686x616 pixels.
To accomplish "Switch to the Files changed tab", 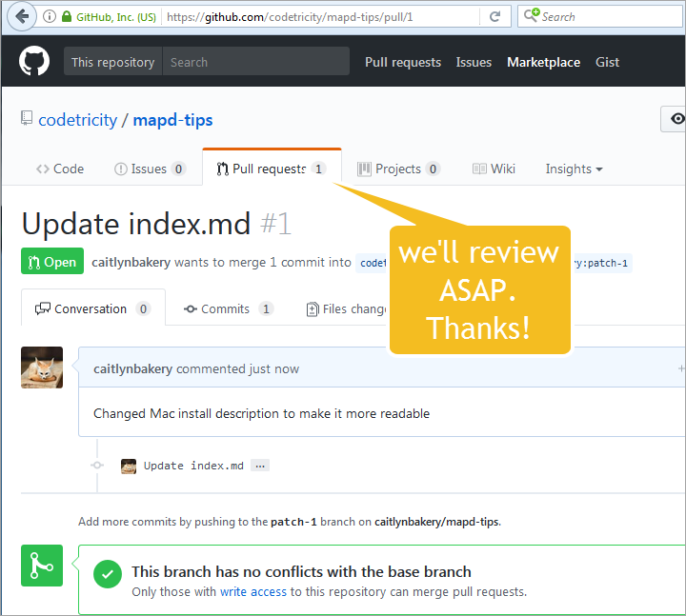I will pyautogui.click(x=346, y=308).
